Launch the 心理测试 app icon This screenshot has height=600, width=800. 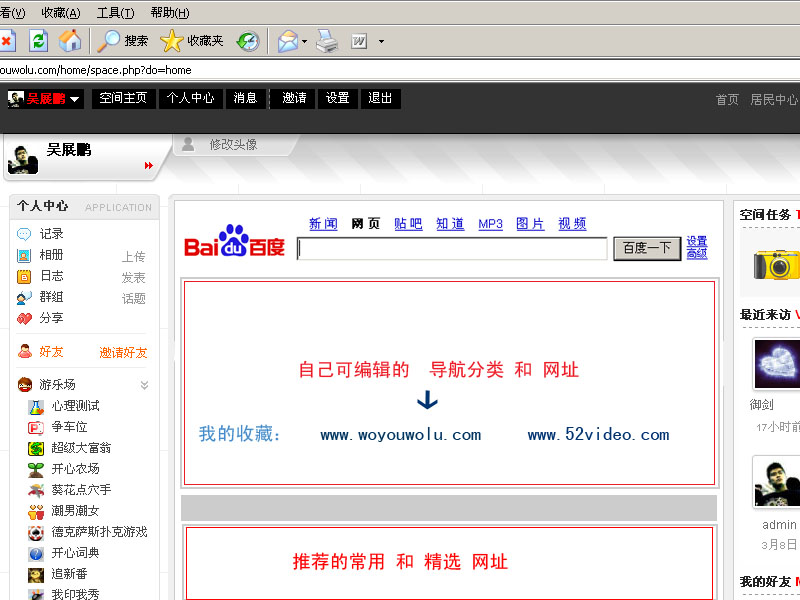coord(36,407)
